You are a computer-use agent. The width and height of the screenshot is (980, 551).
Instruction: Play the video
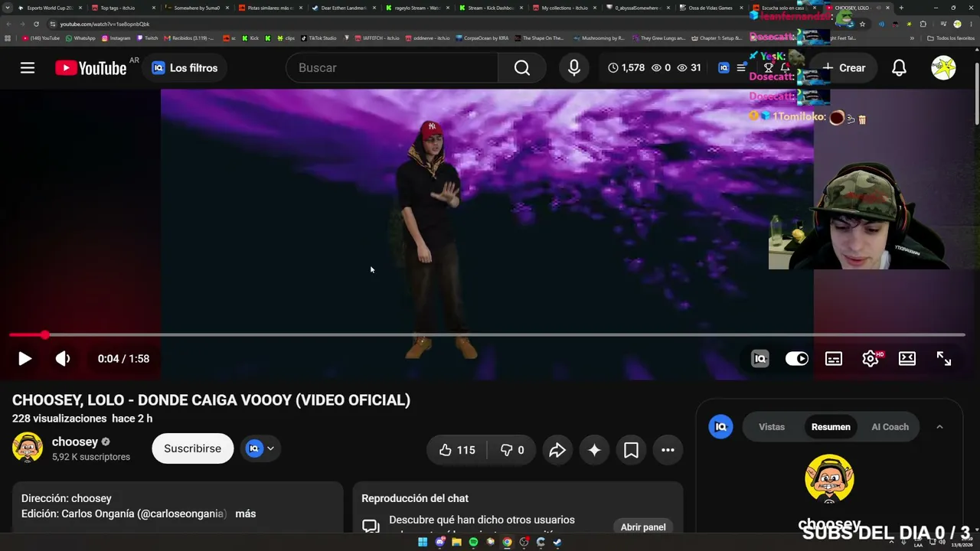click(x=24, y=358)
